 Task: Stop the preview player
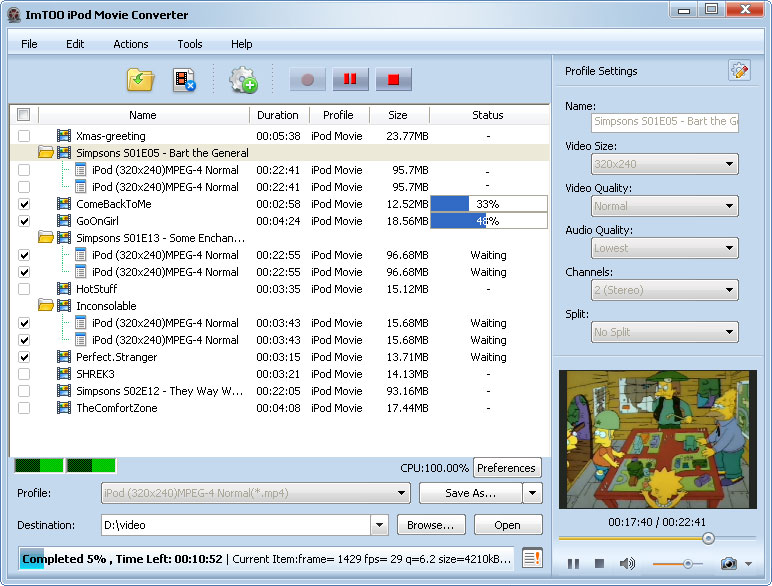(x=599, y=563)
